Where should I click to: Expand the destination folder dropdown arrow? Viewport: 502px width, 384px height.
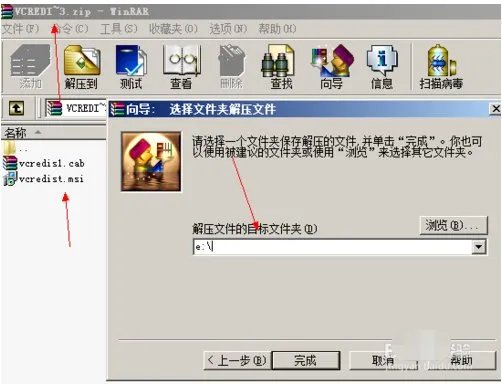coord(479,247)
